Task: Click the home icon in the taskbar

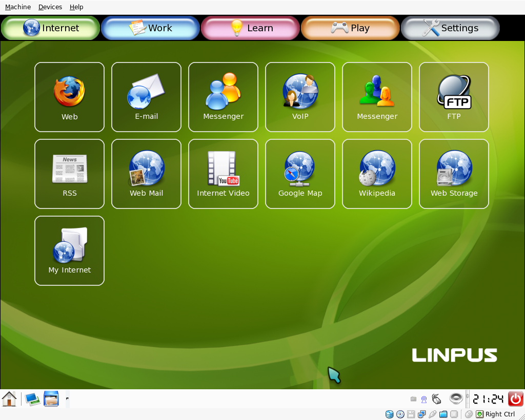Action: [x=9, y=398]
